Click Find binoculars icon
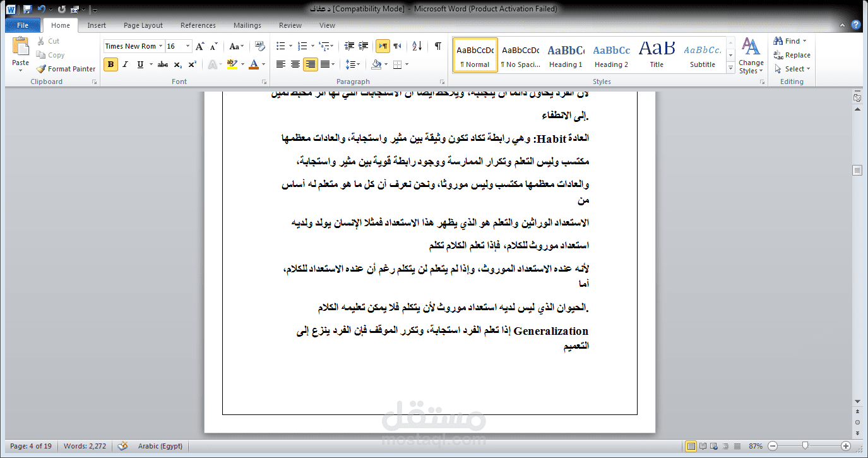This screenshot has height=458, width=868. point(779,41)
